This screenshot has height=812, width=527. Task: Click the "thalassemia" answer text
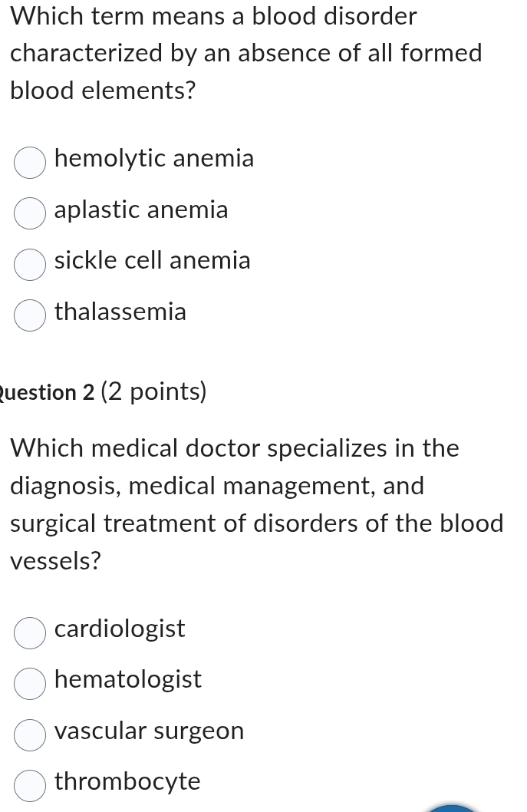pos(120,312)
